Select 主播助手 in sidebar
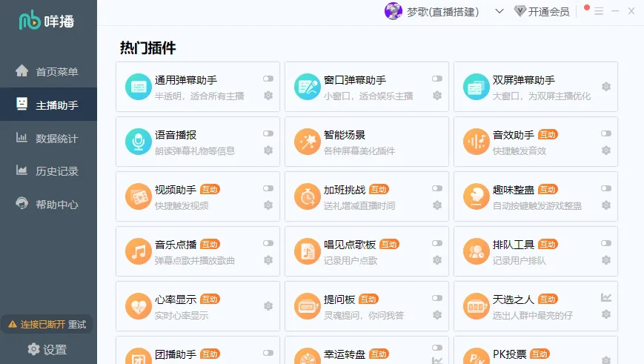644x364 pixels. point(48,105)
